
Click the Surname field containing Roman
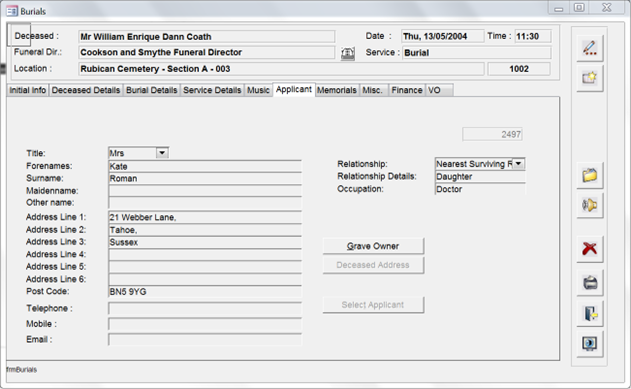[x=205, y=178]
